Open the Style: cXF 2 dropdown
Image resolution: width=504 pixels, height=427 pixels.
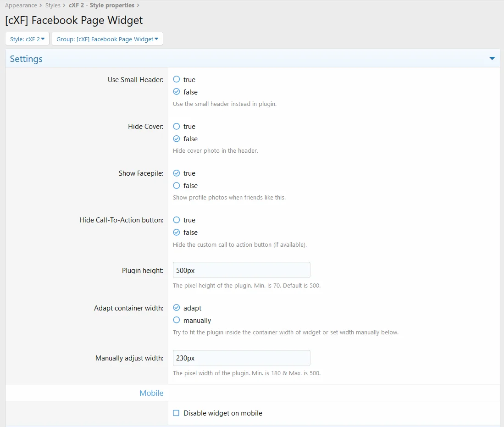(27, 39)
